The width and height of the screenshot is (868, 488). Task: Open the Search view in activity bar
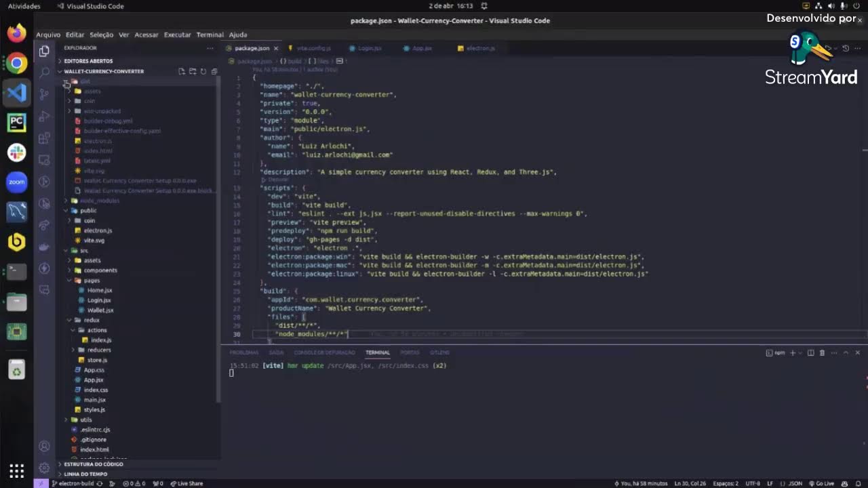44,73
